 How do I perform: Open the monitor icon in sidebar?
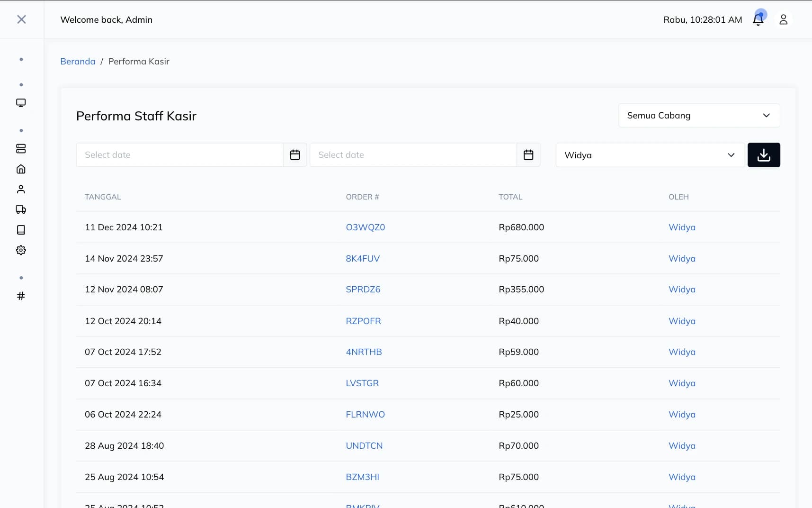pos(21,103)
